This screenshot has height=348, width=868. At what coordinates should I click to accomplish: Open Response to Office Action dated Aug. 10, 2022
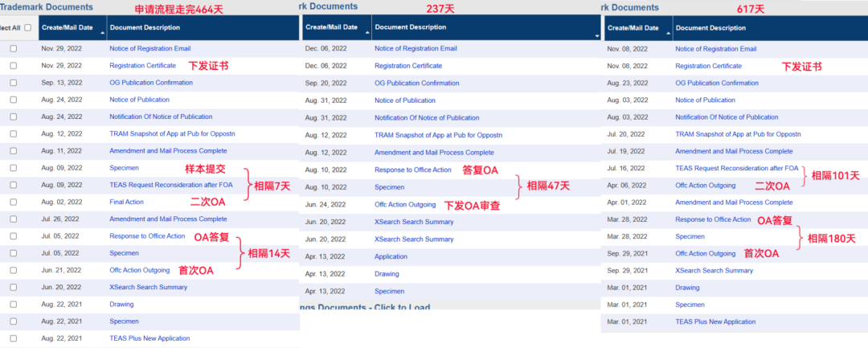point(413,170)
